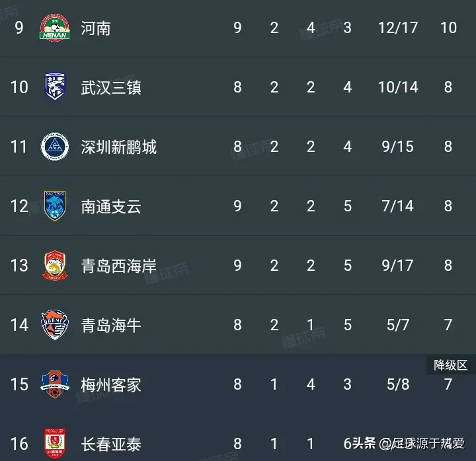This screenshot has width=476, height=461.
Task: Open the Henan team logo
Action: click(55, 28)
